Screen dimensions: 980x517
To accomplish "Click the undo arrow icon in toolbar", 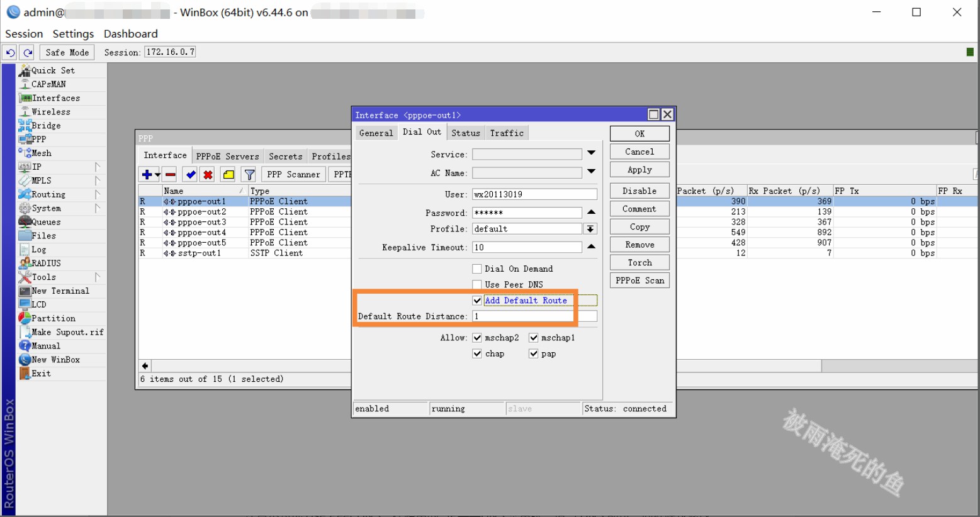I will coord(10,53).
